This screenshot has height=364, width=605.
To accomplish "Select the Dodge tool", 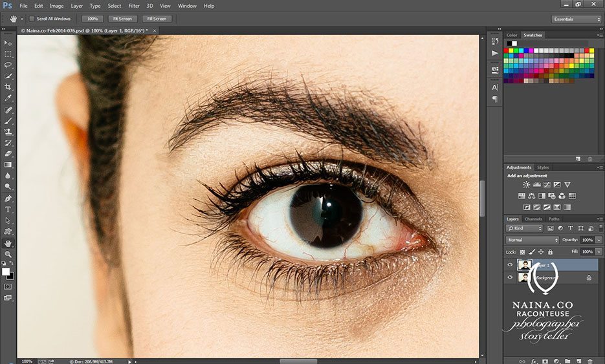I will coord(8,187).
